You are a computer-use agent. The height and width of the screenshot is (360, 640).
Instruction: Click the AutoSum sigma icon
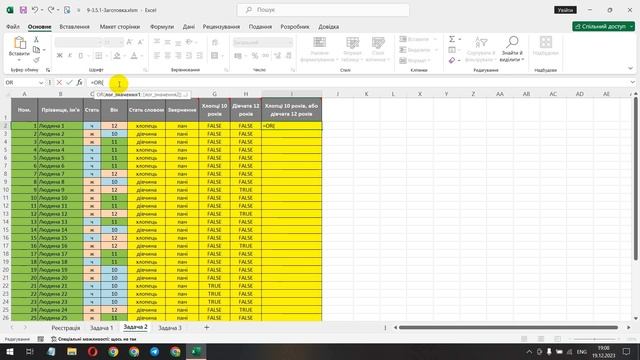(452, 39)
